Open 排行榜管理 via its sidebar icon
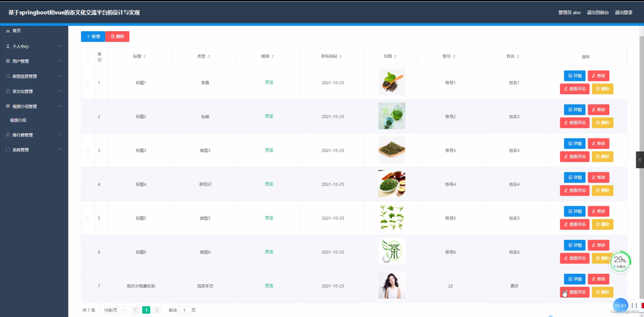Image resolution: width=644 pixels, height=317 pixels. (x=7, y=135)
